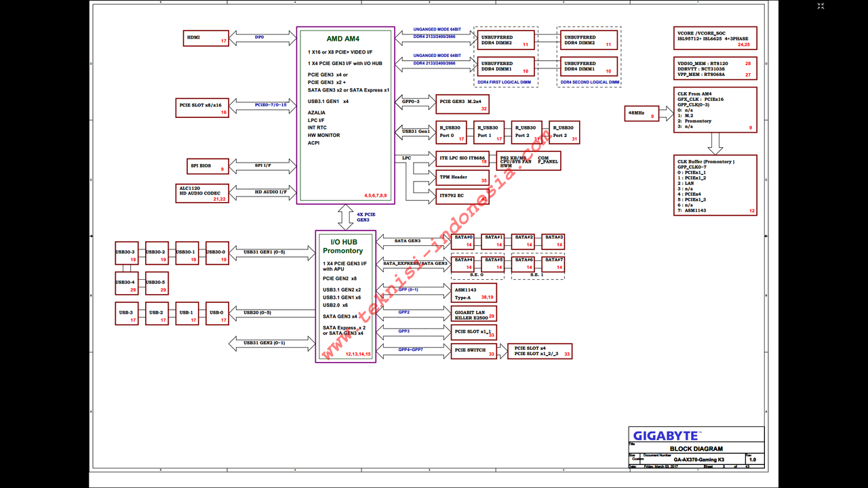The image size is (868, 488).
Task: Click the R_USB30 Port 1 block
Action: (x=489, y=132)
